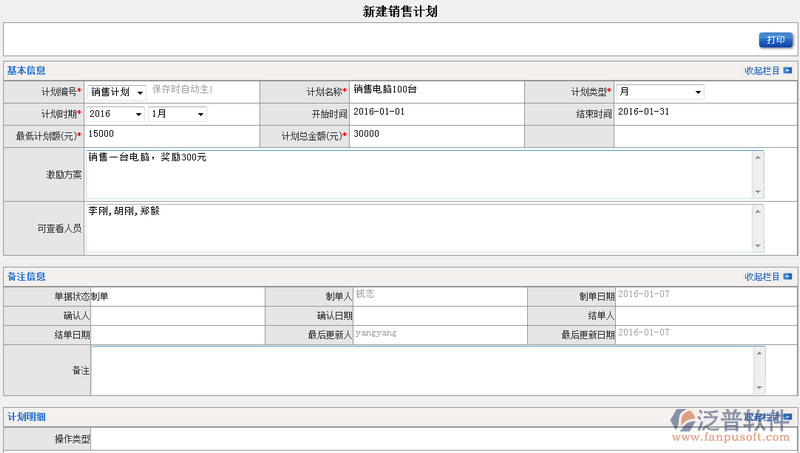Open the month dropdown showing 1月

[x=177, y=114]
